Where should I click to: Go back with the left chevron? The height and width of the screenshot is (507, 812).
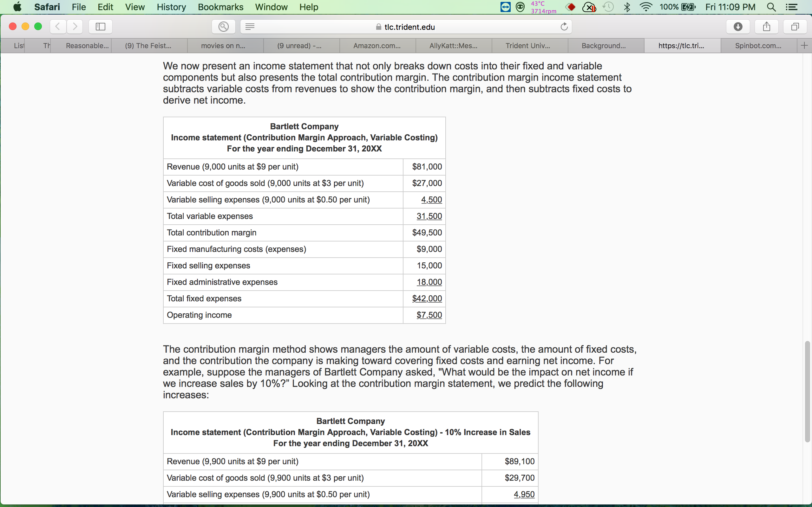pos(58,27)
